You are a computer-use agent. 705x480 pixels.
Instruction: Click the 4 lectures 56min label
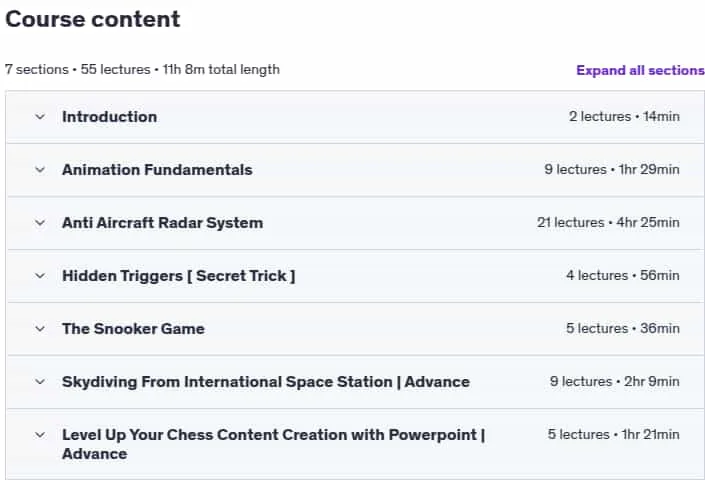point(623,276)
